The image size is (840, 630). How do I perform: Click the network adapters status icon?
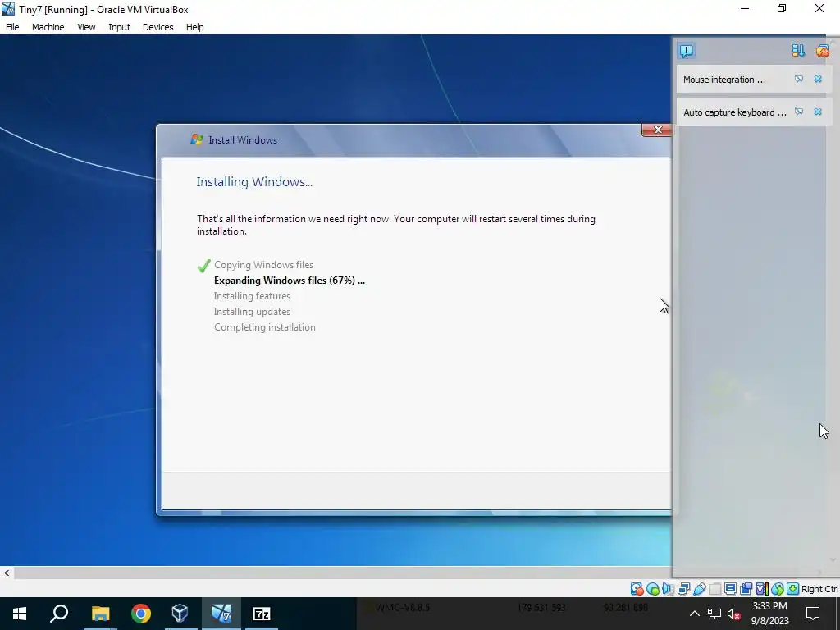click(x=683, y=589)
